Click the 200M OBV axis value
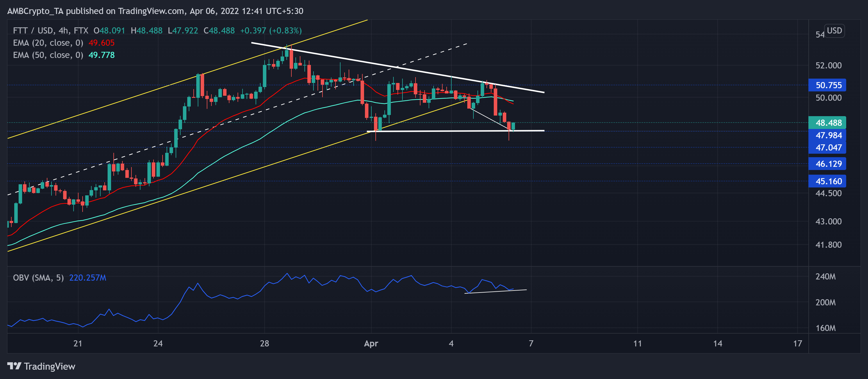The image size is (868, 379). [x=826, y=302]
